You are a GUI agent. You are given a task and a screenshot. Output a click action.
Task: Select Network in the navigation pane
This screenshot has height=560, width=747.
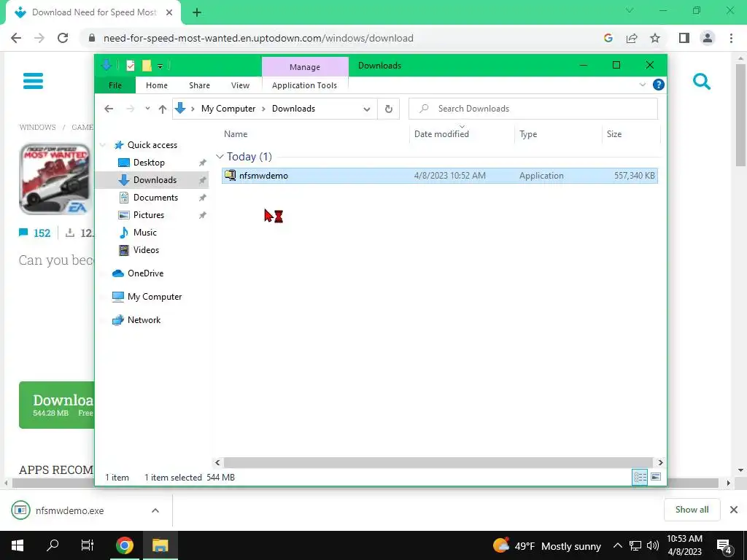pos(144,320)
